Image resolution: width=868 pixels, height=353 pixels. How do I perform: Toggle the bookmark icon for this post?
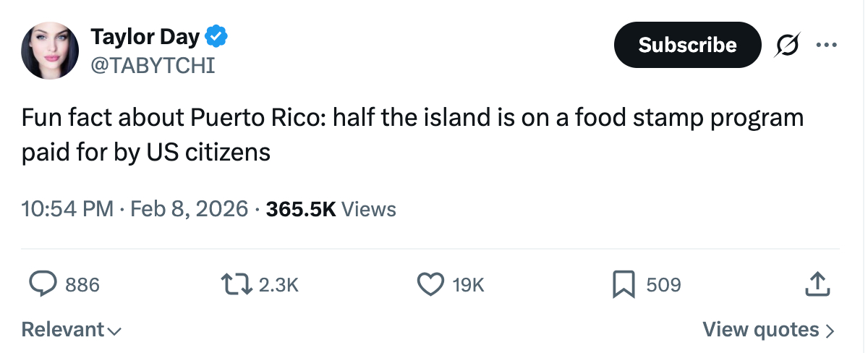click(x=624, y=284)
